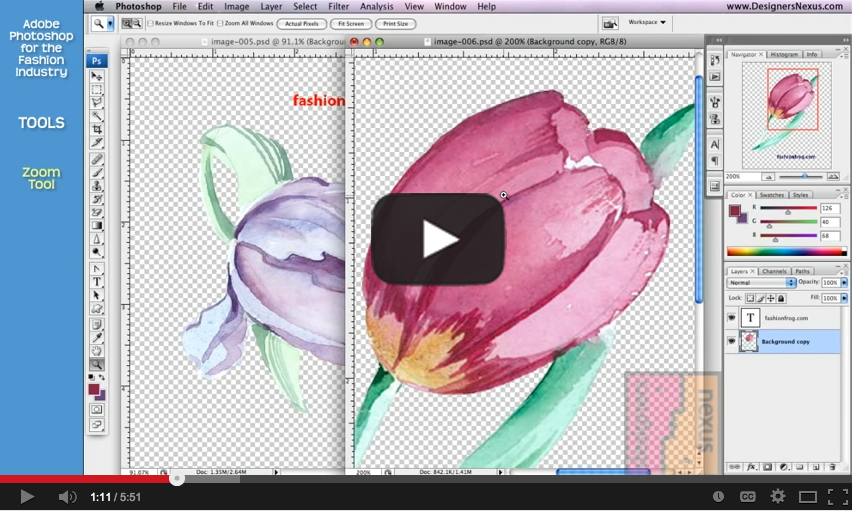Pick the Magic Wand tool

tap(97, 116)
